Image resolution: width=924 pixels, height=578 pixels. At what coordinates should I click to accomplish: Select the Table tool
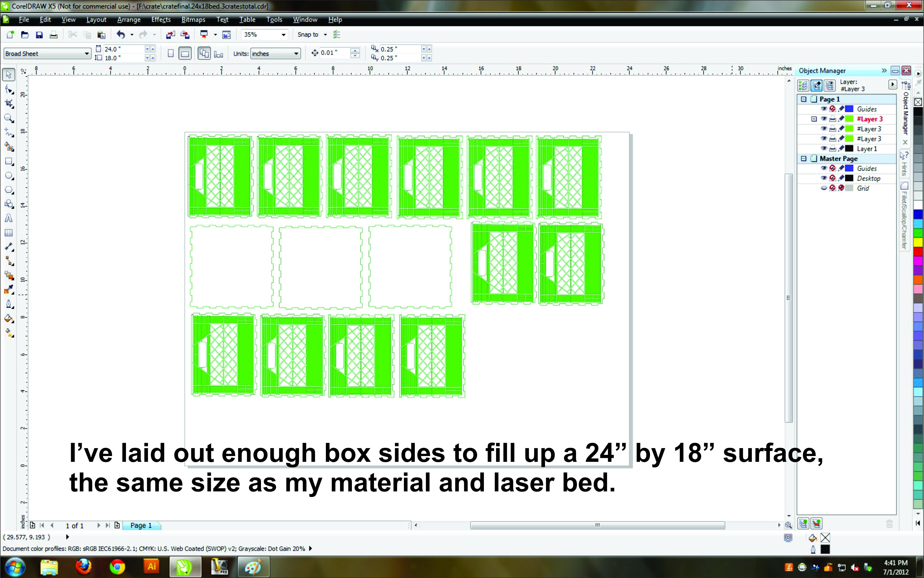(9, 233)
